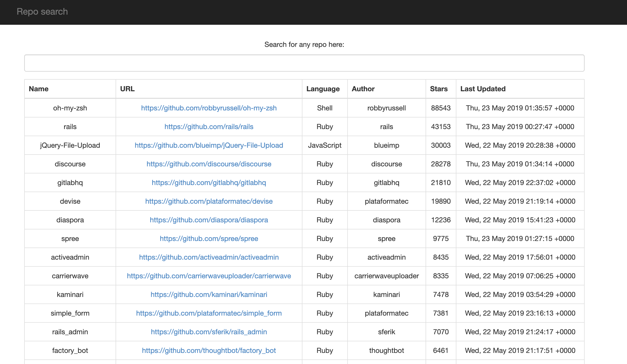The height and width of the screenshot is (364, 627).
Task: Open the jQuery-File-Upload GitHub link
Action: click(209, 145)
